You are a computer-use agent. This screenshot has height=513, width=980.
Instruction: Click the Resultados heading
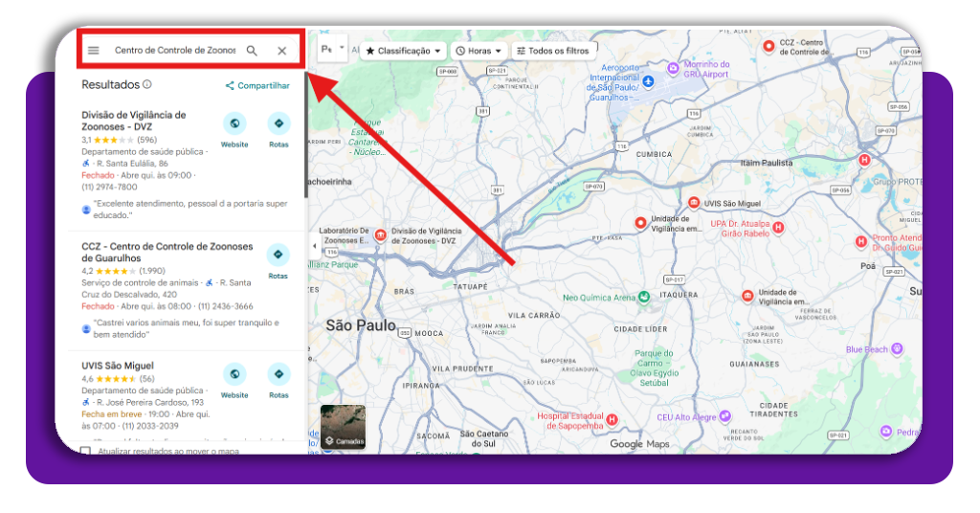coord(111,84)
